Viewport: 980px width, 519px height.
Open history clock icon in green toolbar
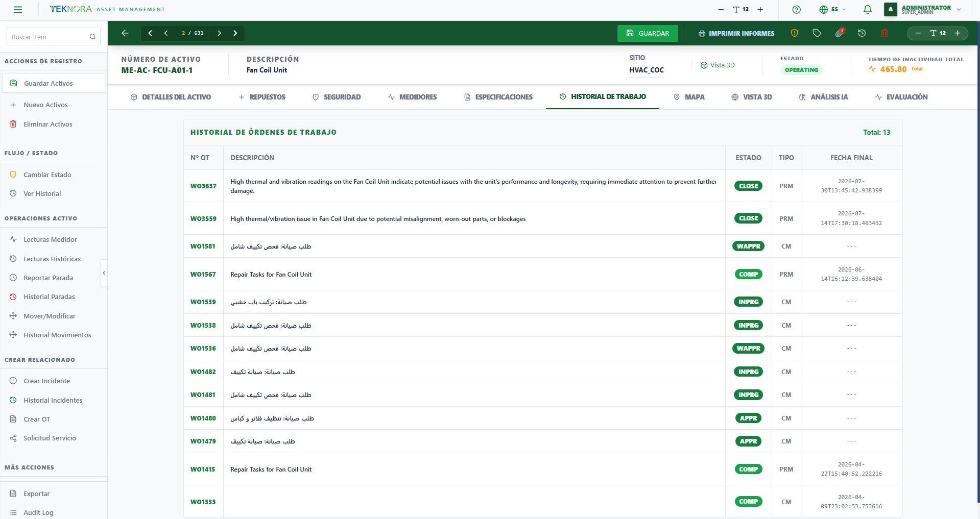tap(862, 33)
